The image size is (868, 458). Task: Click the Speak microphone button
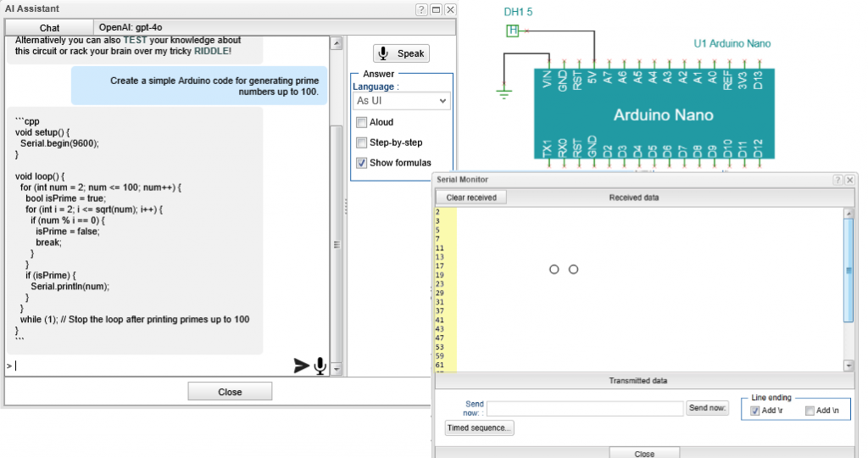[x=401, y=53]
